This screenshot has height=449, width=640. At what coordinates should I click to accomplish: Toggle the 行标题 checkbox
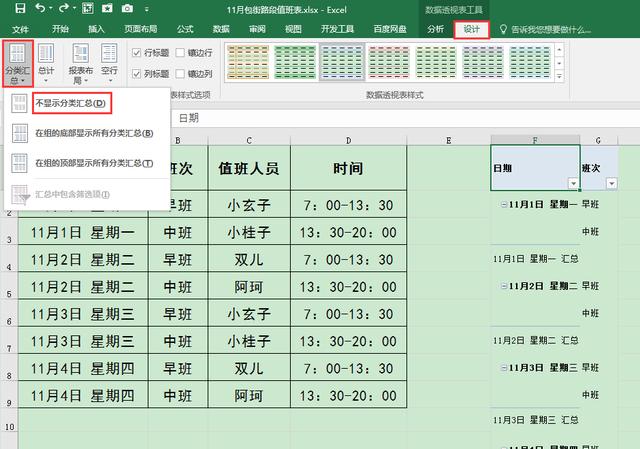coord(136,53)
